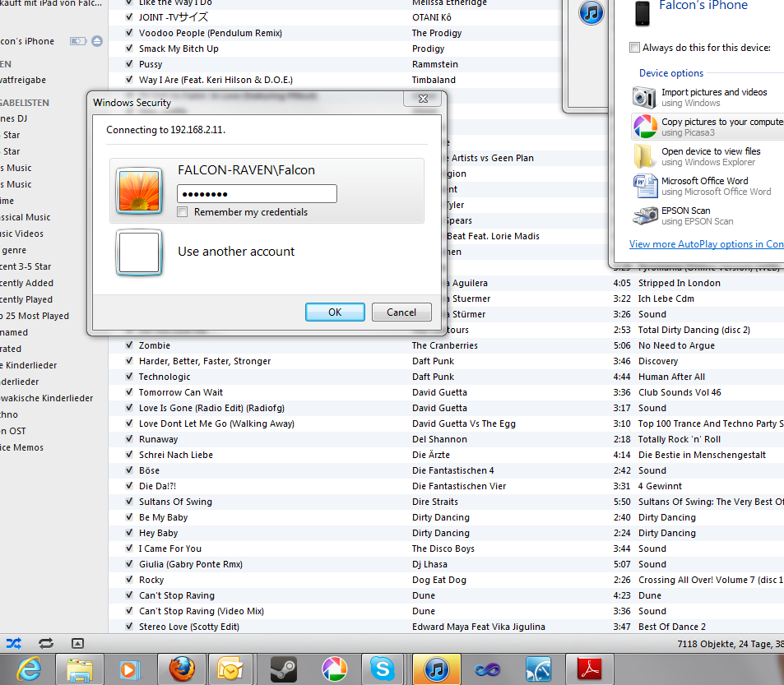Open Top 25 Most Played playlist
The width and height of the screenshot is (784, 685).
click(x=35, y=316)
